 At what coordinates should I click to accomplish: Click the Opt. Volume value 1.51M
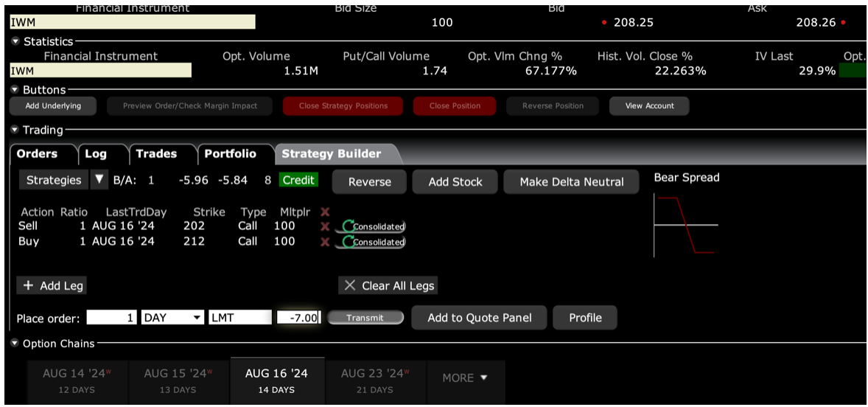(x=301, y=71)
